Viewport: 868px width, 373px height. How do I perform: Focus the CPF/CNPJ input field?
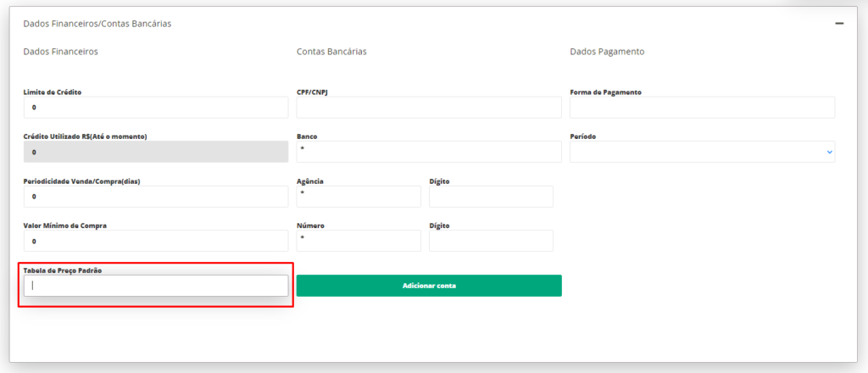click(x=429, y=108)
